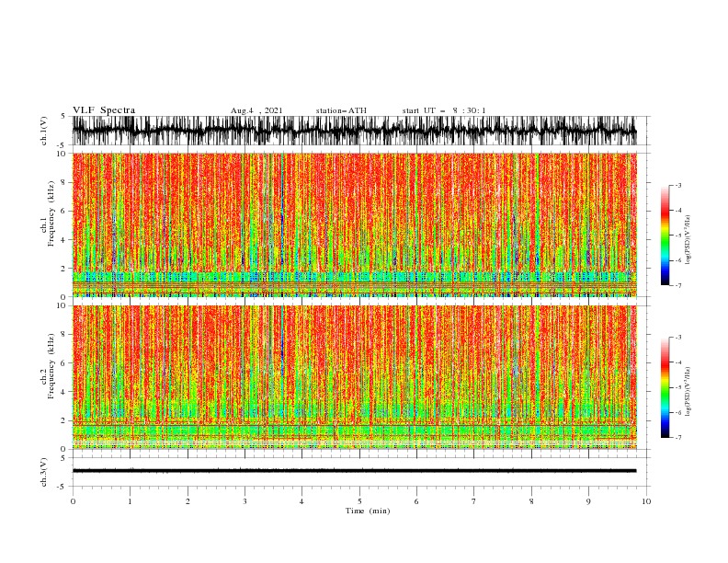728x563 pixels.
Task: Click the 'VLF Spectra' title text
Action: coord(104,110)
